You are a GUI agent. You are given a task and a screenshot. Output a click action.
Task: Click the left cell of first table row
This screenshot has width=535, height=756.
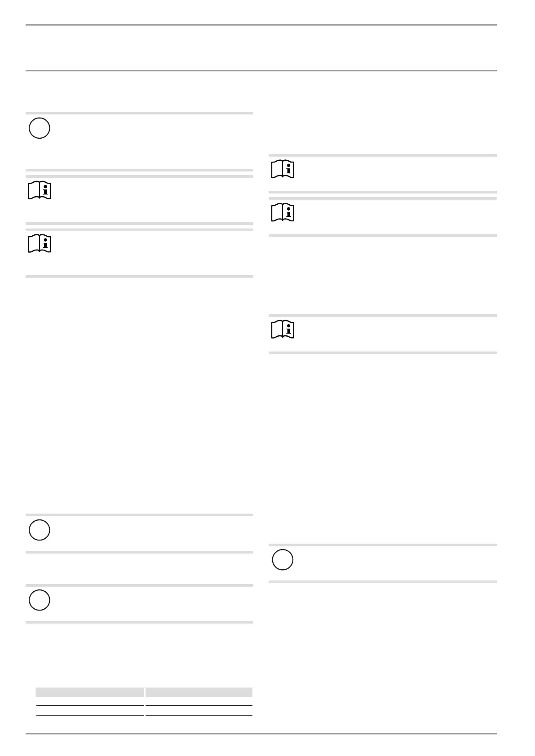[90, 701]
